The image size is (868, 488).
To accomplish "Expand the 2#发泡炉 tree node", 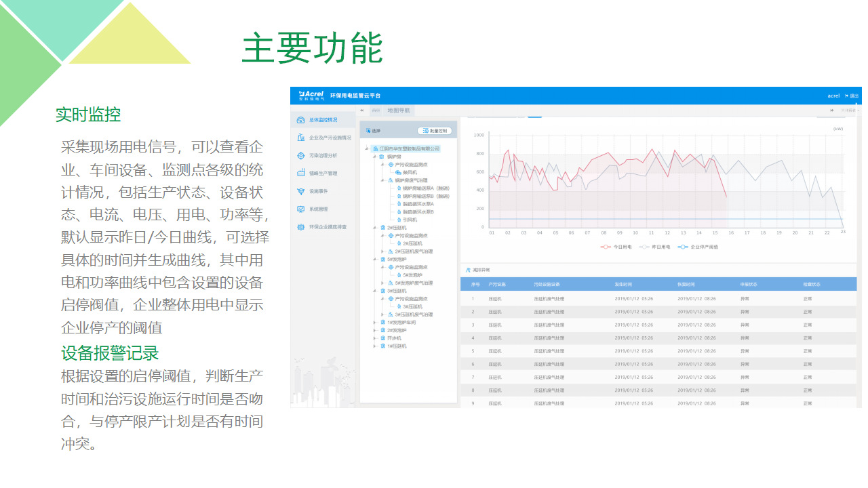I will [x=374, y=330].
